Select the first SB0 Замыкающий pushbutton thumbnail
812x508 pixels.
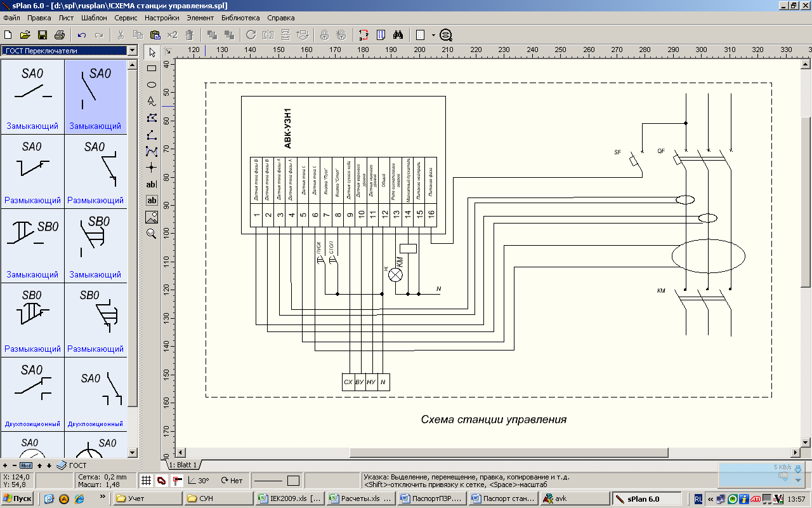point(32,245)
